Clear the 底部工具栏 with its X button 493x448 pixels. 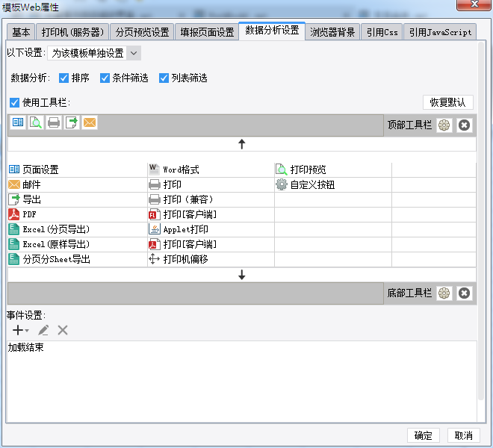(464, 293)
